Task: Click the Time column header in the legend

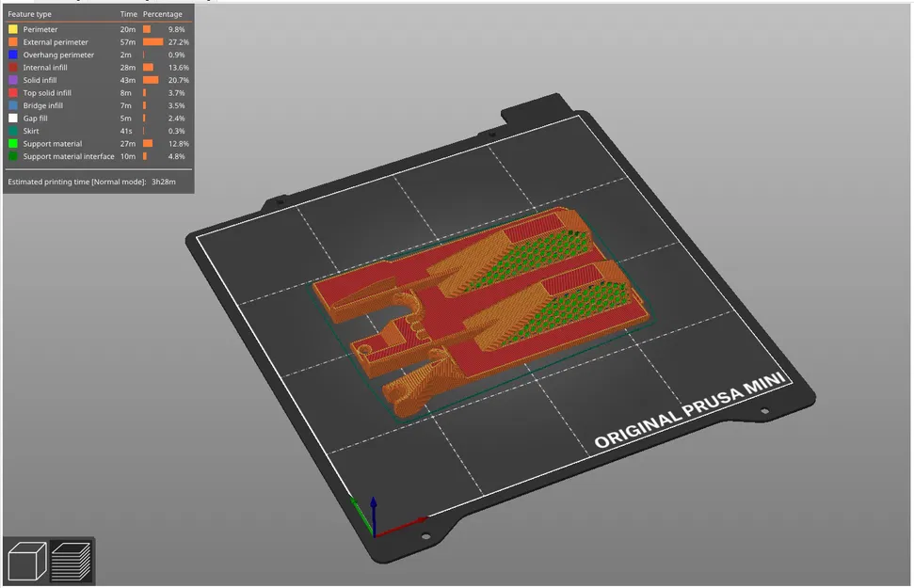Action: (x=127, y=13)
